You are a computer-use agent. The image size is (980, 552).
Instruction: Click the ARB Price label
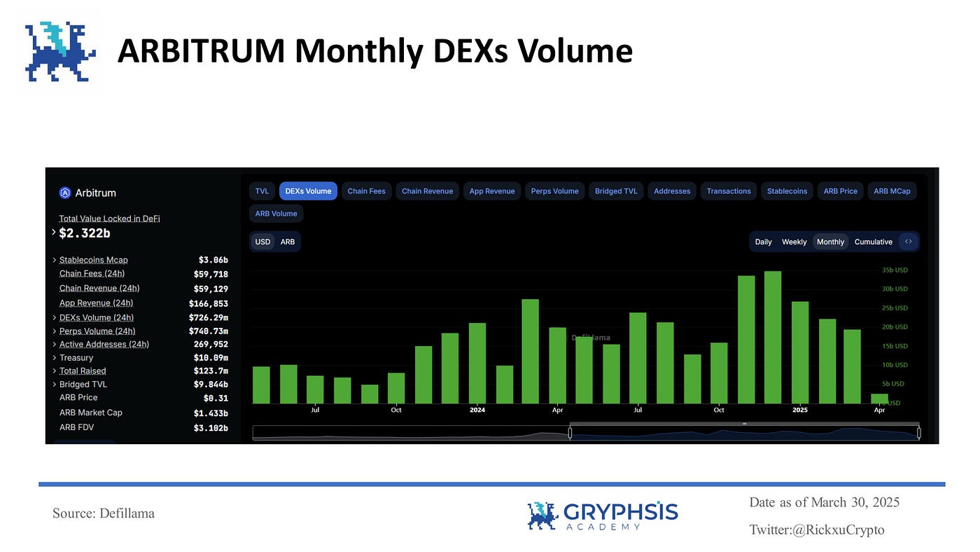[x=78, y=398]
